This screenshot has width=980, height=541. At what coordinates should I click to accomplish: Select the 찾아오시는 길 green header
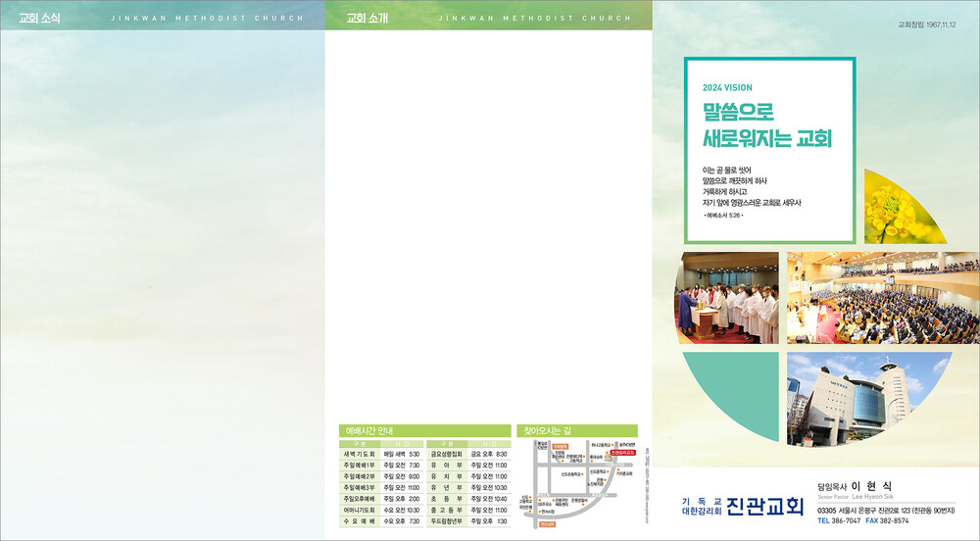point(576,430)
